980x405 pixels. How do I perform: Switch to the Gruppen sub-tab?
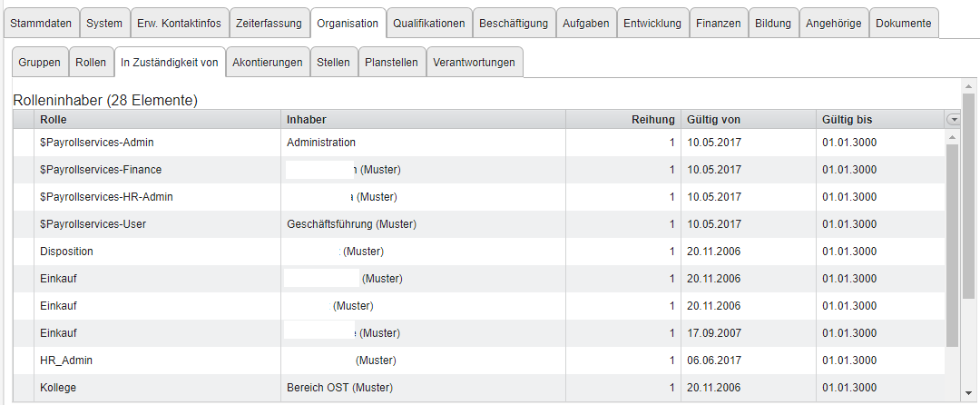(40, 63)
